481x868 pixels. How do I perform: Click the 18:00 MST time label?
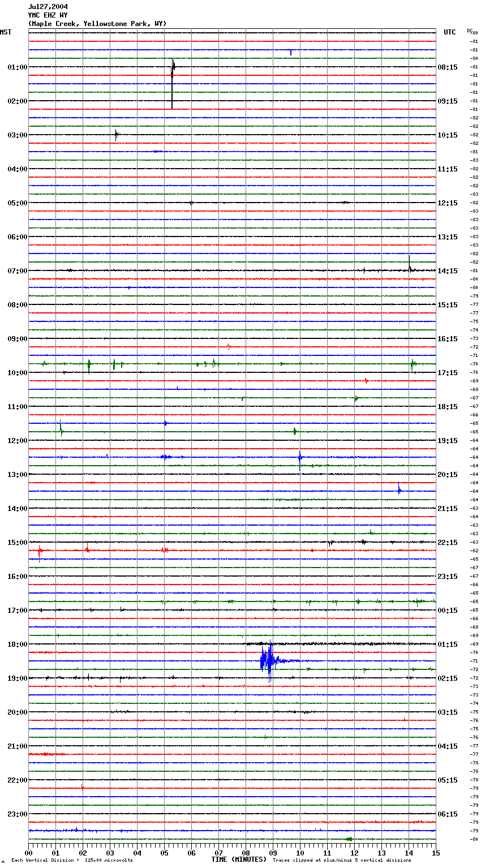pos(18,644)
